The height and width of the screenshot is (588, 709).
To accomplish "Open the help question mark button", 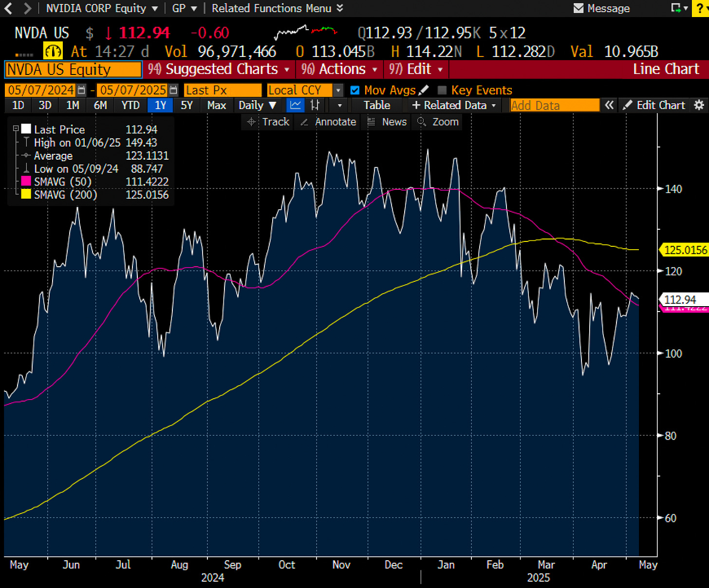I will [x=700, y=8].
